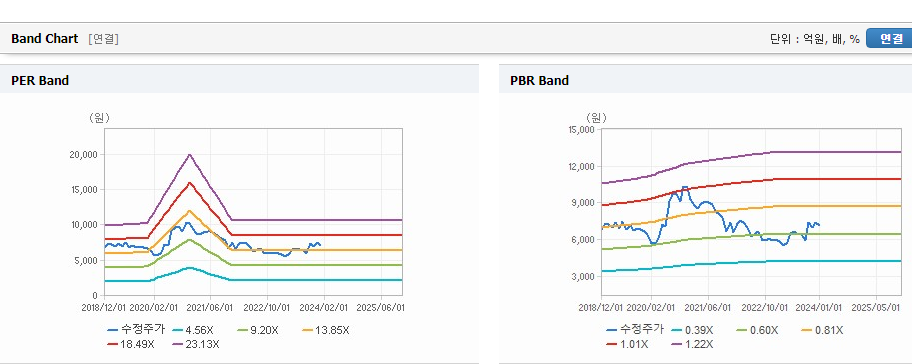The width and height of the screenshot is (912, 364).
Task: Click the 2025/05/01 date in PBR chart
Action: 875,307
